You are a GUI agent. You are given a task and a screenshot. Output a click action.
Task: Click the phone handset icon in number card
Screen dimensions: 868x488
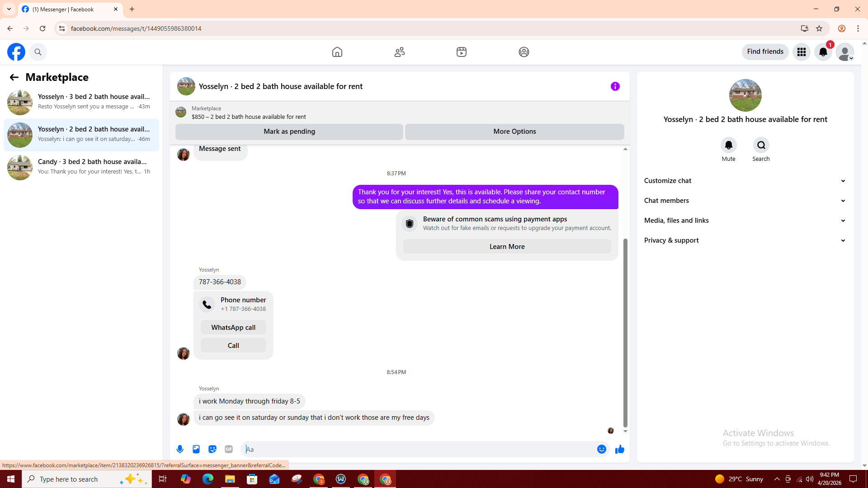[x=207, y=305]
